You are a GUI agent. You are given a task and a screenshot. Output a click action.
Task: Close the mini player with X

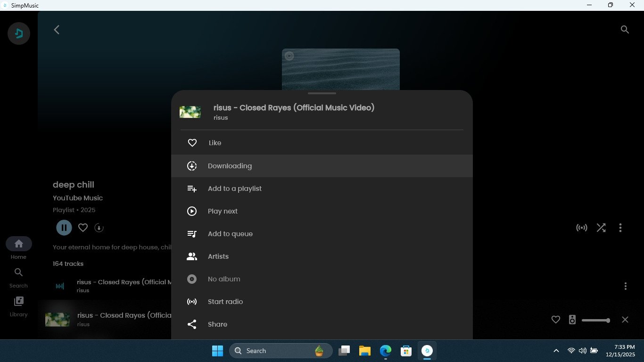point(625,320)
